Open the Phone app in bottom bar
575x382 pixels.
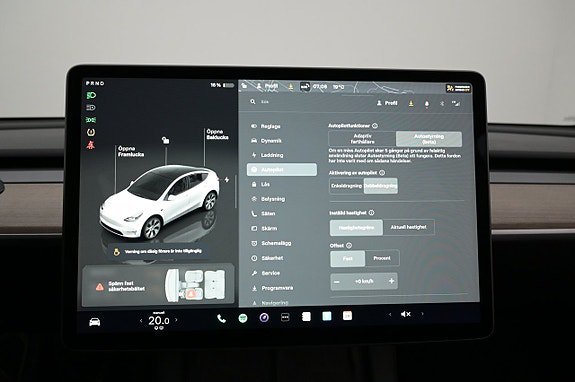pyautogui.click(x=221, y=319)
